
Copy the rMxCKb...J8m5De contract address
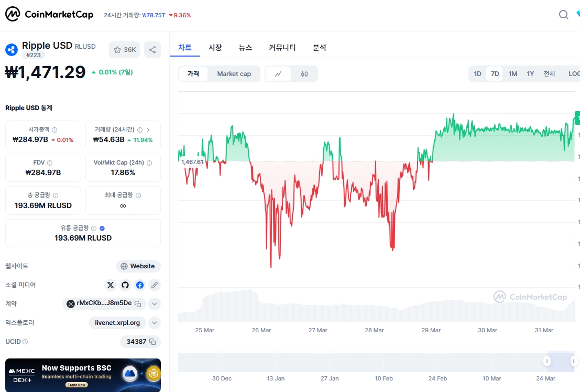(138, 304)
